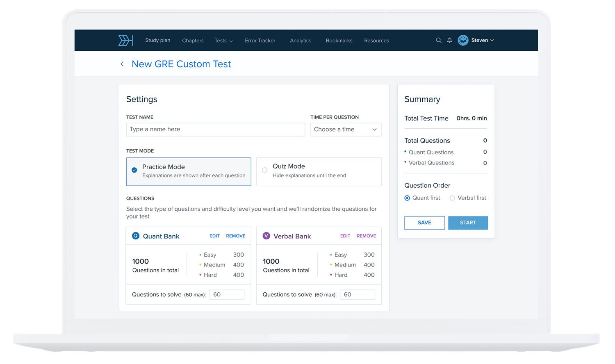Choose Verbal first question order
This screenshot has width=615, height=364.
pyautogui.click(x=452, y=198)
